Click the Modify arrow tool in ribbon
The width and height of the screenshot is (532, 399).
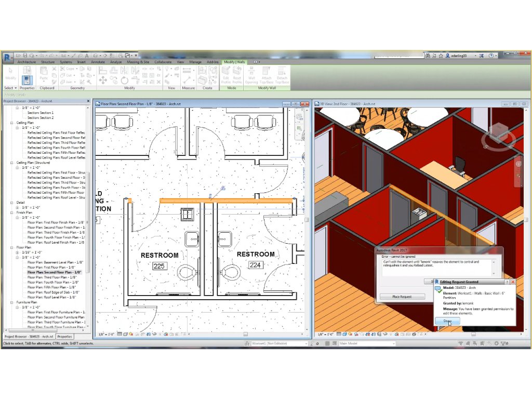10,73
